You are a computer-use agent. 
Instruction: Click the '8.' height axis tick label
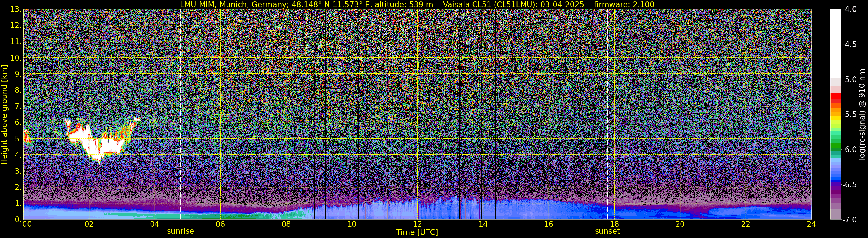18,90
